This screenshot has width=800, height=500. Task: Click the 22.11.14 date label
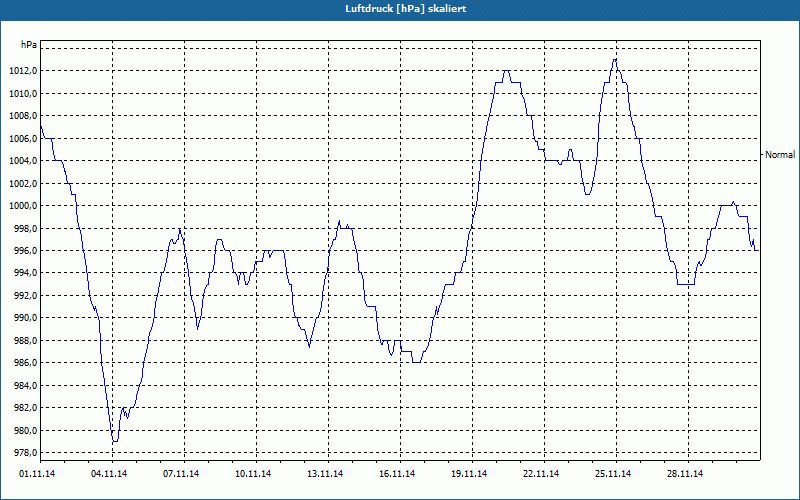click(x=541, y=474)
